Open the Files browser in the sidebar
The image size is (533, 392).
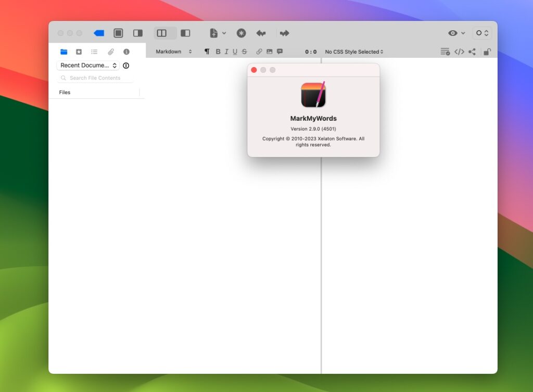[64, 52]
